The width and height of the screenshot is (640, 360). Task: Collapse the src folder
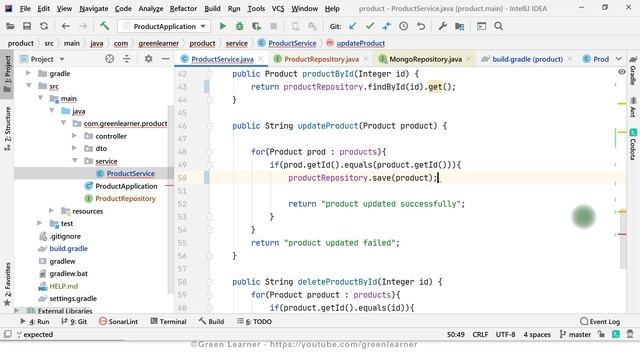click(29, 86)
